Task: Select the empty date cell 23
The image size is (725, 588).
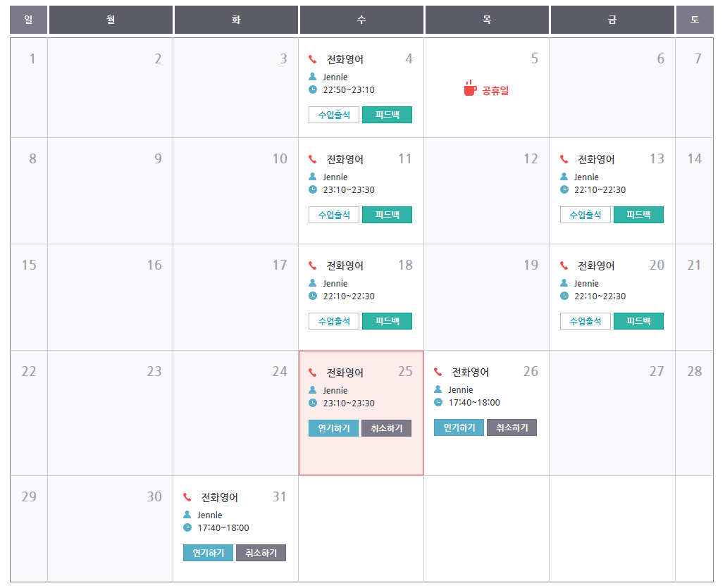Action: (111, 412)
